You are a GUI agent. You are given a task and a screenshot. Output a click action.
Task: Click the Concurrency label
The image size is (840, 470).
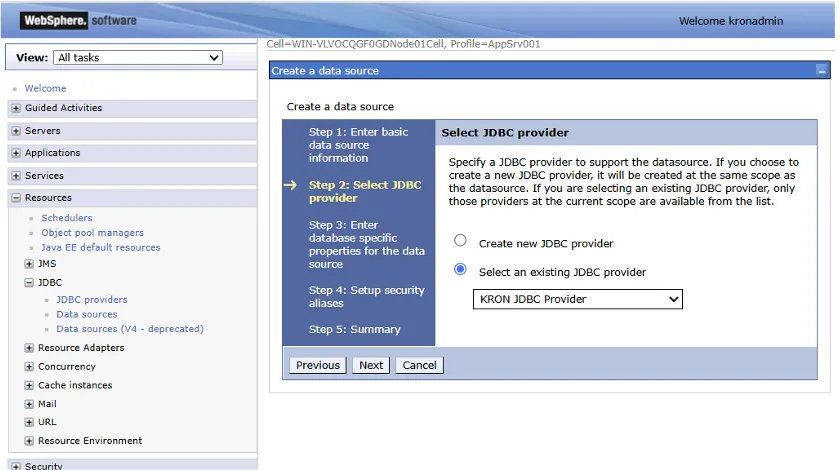coord(66,367)
